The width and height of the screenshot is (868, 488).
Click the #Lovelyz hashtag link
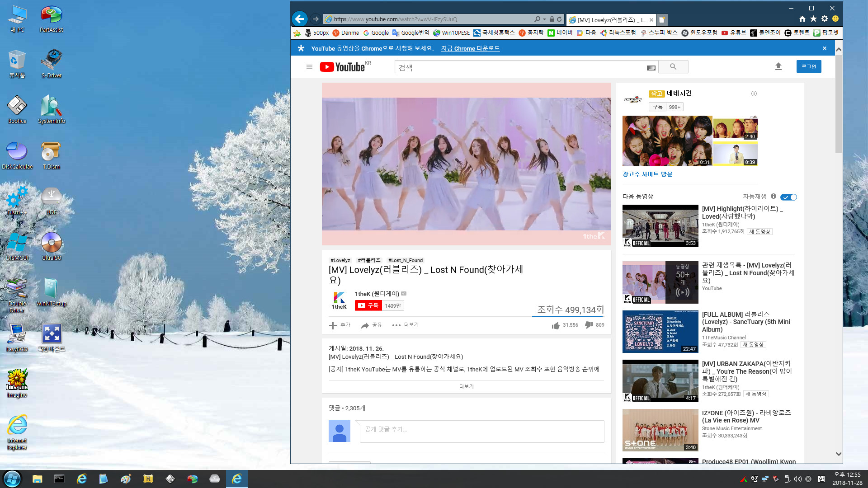coord(340,260)
